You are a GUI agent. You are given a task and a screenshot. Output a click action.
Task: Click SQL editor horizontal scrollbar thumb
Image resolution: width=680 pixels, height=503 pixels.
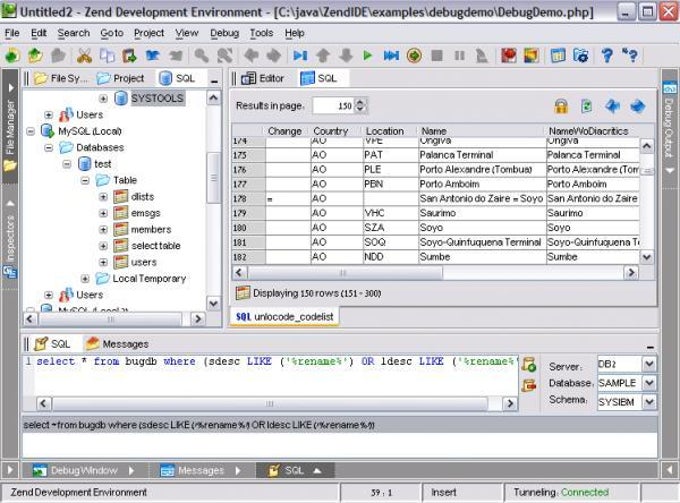pos(270,404)
